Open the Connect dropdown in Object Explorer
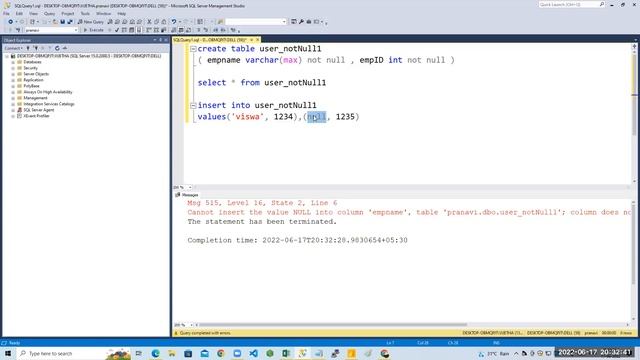The image size is (640, 360). 13,48
